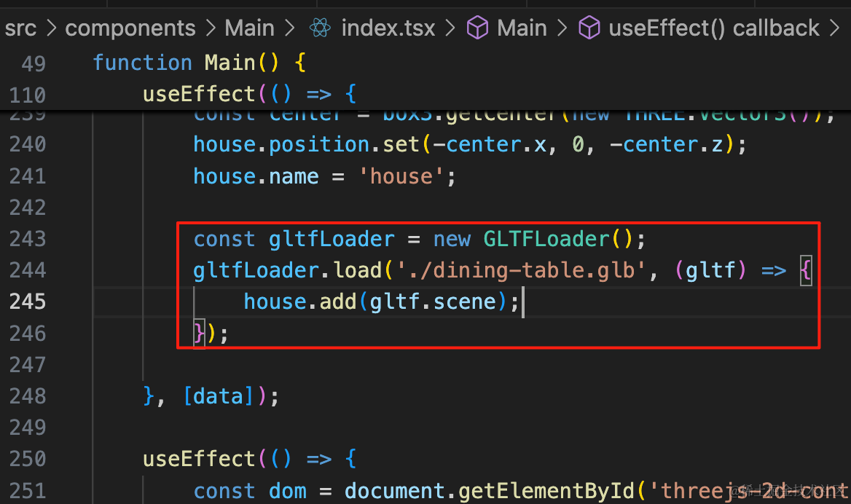Click line number 247 in gutter

[x=28, y=365]
